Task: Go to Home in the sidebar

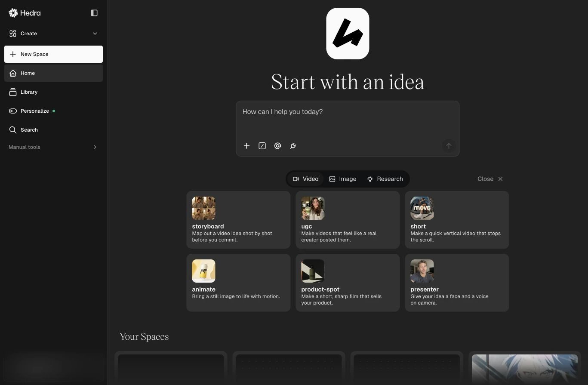Action: [x=53, y=73]
